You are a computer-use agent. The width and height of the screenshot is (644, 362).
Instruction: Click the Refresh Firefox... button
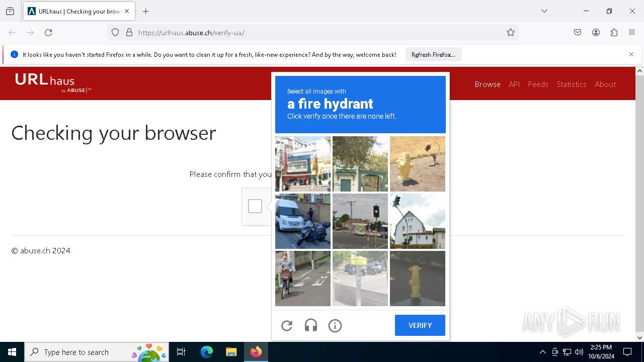point(433,55)
